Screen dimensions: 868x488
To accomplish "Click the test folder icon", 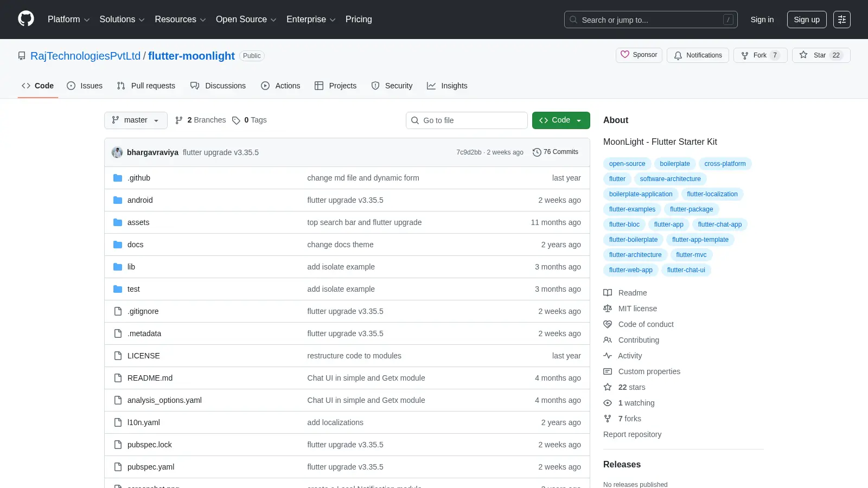I will 118,289.
